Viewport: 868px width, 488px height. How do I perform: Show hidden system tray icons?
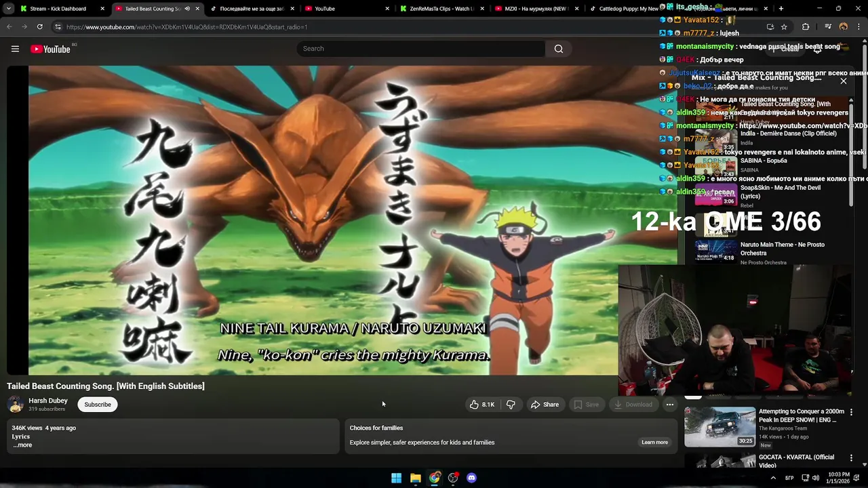coord(773,478)
